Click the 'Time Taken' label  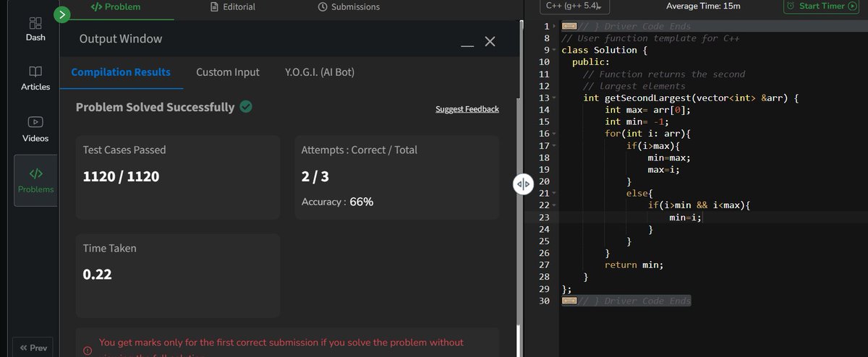110,248
